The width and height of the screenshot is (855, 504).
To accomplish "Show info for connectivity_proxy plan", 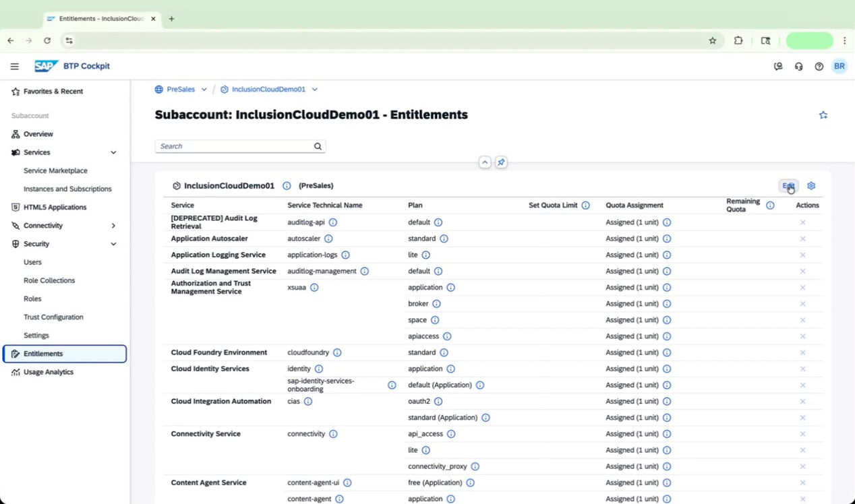I will click(x=475, y=466).
